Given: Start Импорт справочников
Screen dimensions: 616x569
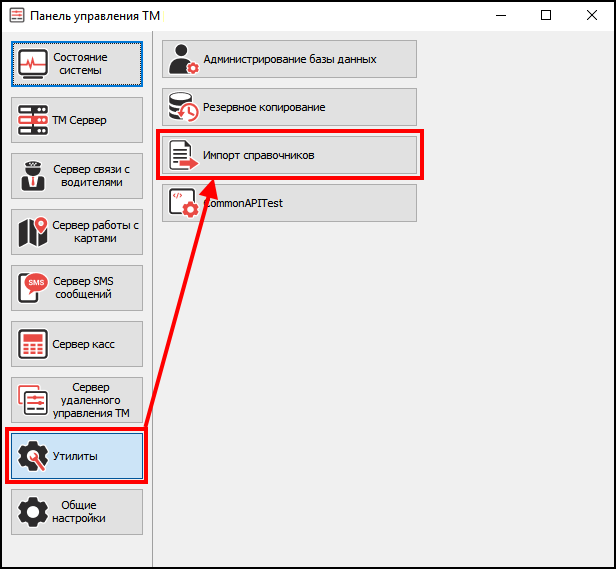Looking at the screenshot, I should (289, 155).
